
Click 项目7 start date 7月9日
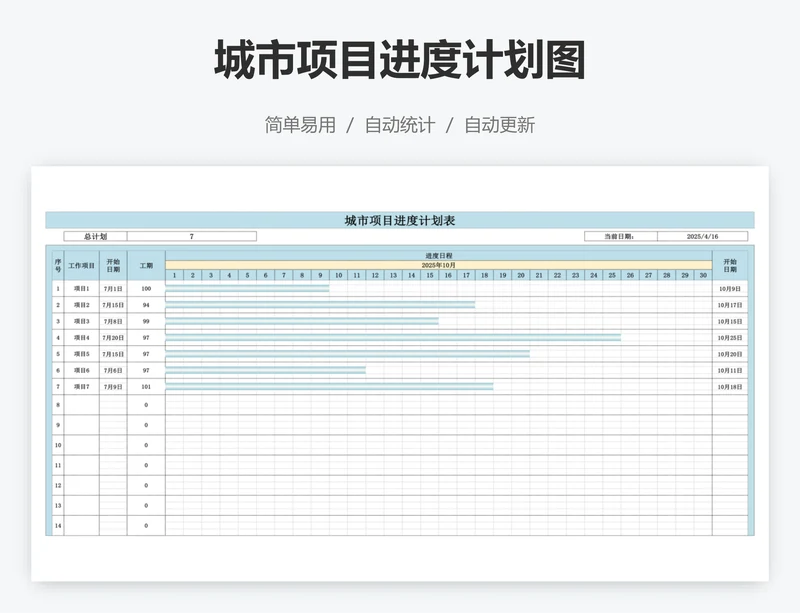point(113,386)
